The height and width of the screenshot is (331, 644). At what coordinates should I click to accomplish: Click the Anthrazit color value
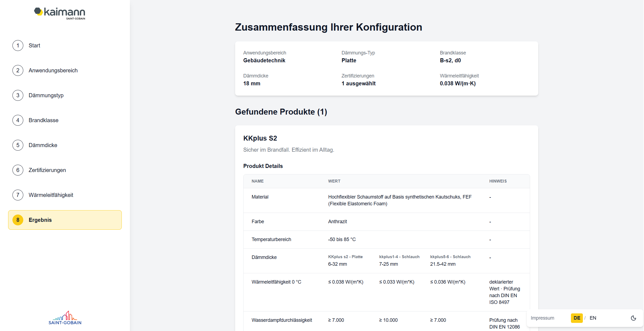point(337,222)
